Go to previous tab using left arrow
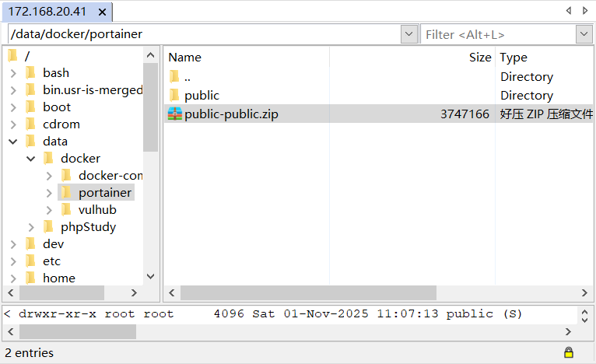The height and width of the screenshot is (364, 596). click(569, 11)
